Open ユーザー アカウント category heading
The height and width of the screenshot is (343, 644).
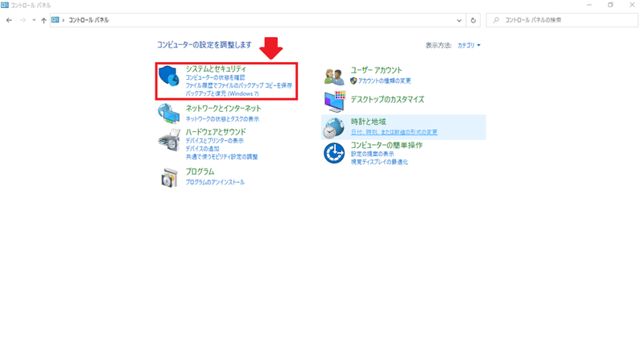pyautogui.click(x=376, y=70)
